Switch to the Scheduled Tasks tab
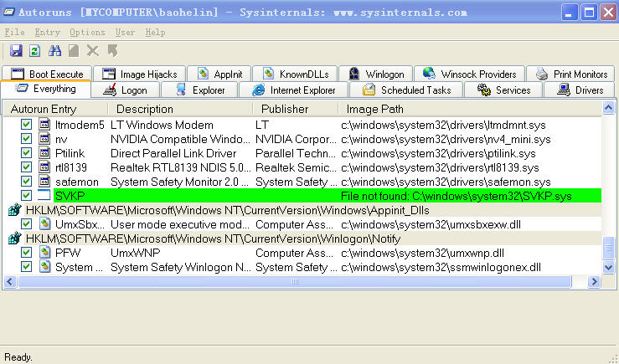619x364 pixels. (406, 90)
